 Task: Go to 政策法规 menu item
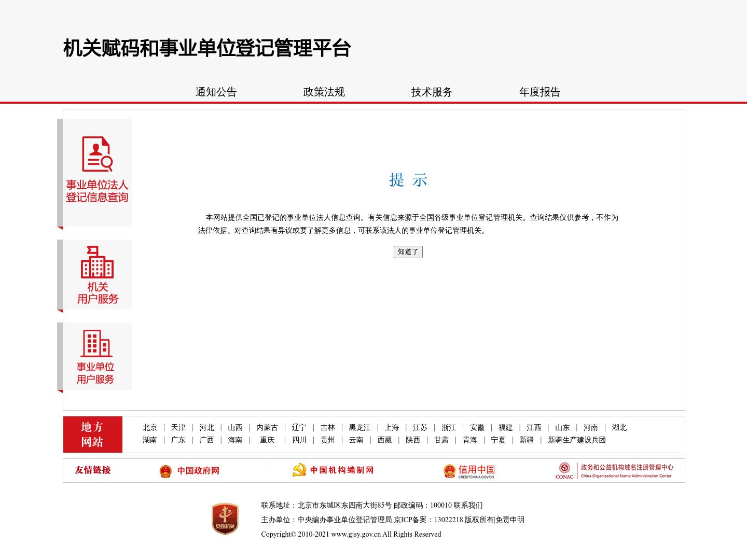click(x=324, y=92)
